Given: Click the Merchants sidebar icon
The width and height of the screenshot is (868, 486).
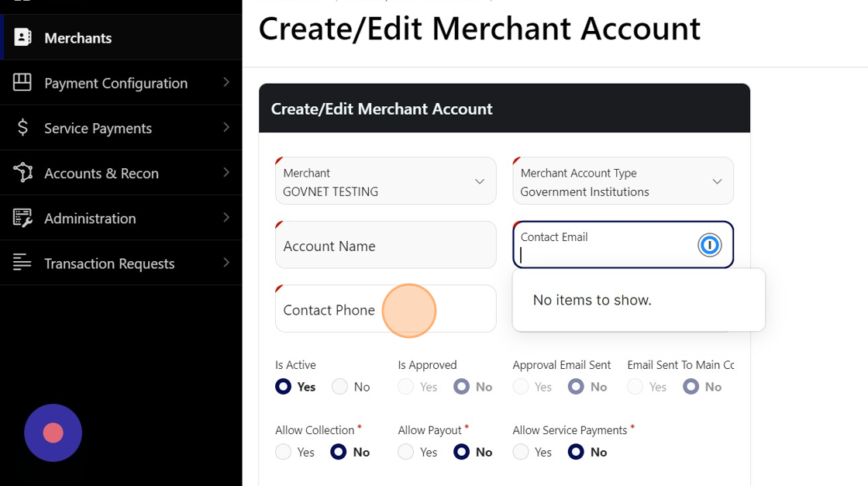Looking at the screenshot, I should tap(22, 37).
